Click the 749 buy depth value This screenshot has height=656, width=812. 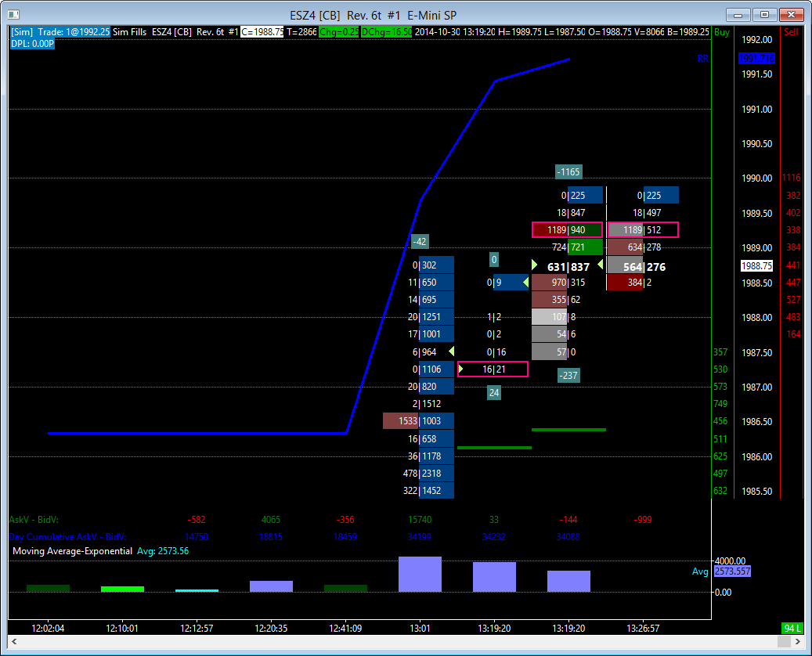pyautogui.click(x=720, y=403)
